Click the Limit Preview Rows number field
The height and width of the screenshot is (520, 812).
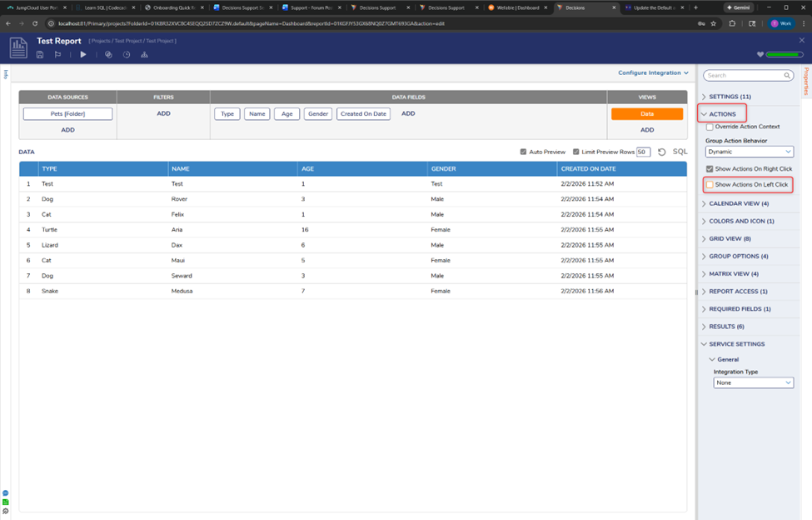click(643, 152)
